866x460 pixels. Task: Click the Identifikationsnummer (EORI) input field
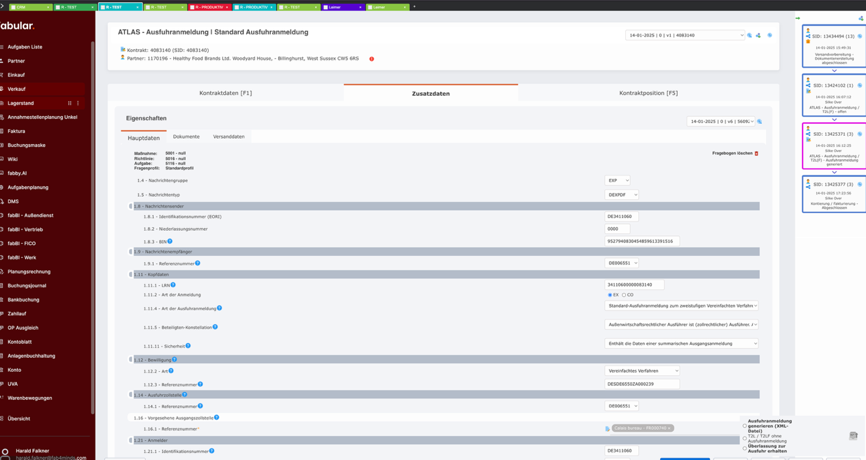[x=620, y=216]
